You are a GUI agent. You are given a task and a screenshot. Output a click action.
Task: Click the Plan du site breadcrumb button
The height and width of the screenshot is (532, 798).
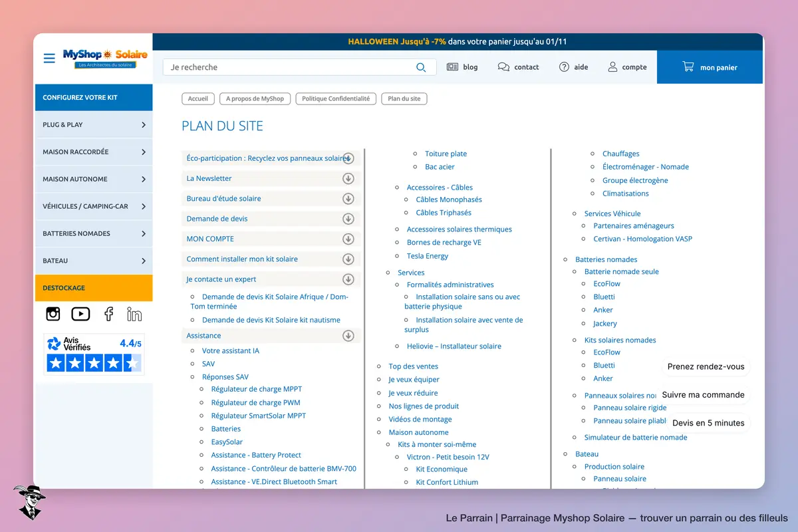404,98
